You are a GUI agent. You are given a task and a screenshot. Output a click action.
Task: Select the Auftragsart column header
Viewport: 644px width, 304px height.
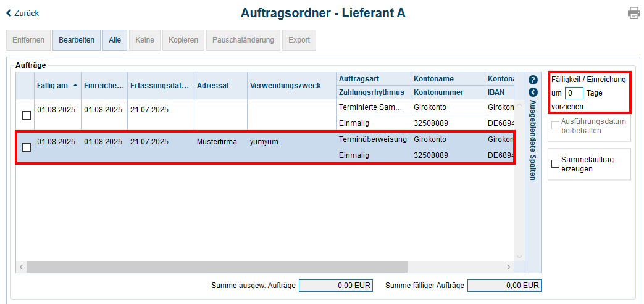pyautogui.click(x=359, y=79)
